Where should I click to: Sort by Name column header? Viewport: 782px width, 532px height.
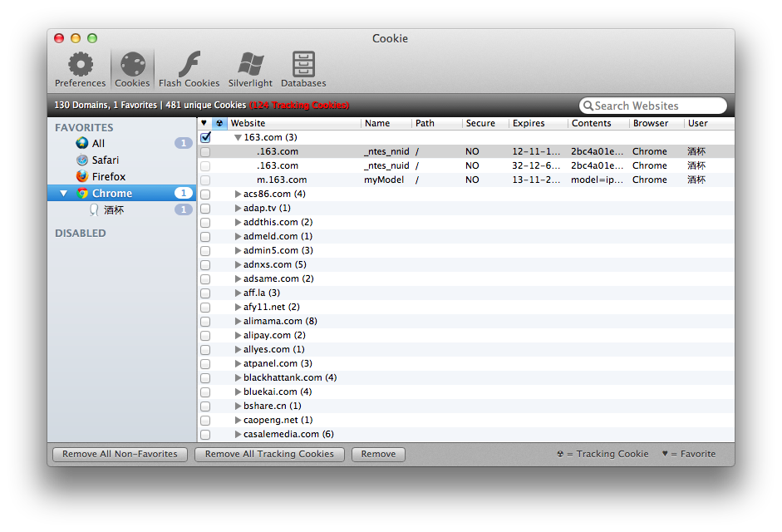(x=386, y=123)
